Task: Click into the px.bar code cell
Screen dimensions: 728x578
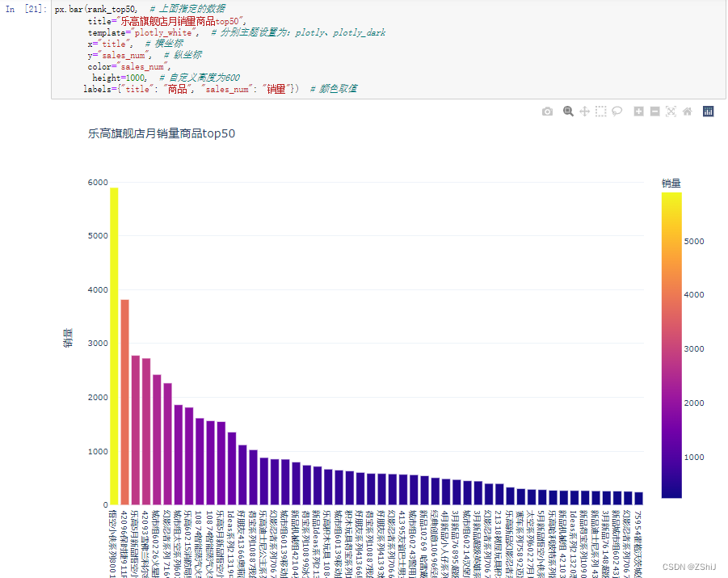Action: (x=388, y=49)
